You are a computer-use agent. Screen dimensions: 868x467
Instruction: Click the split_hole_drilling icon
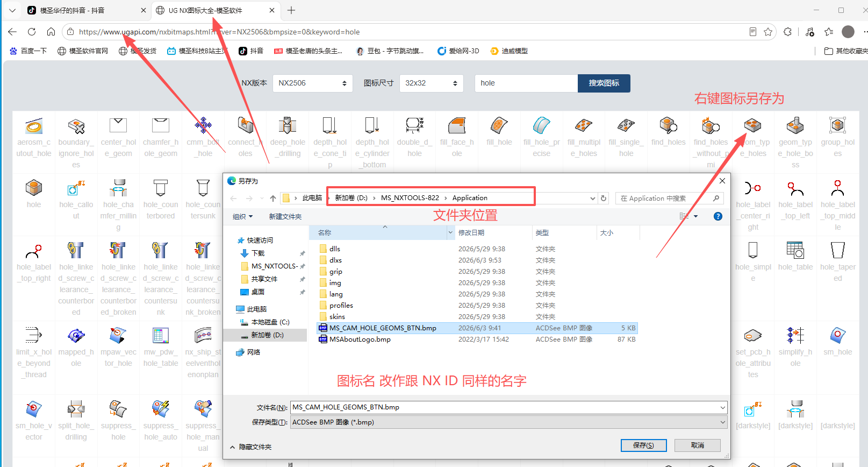pos(76,409)
